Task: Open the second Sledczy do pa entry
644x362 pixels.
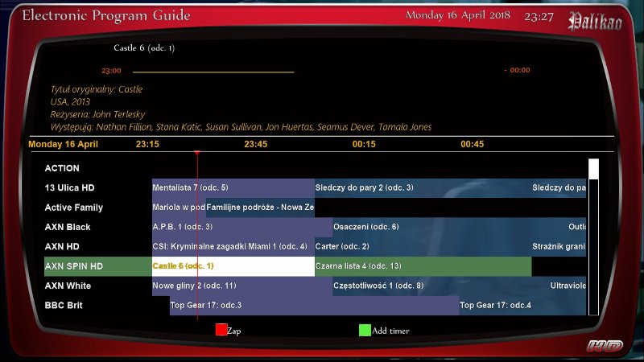Action: click(559, 187)
